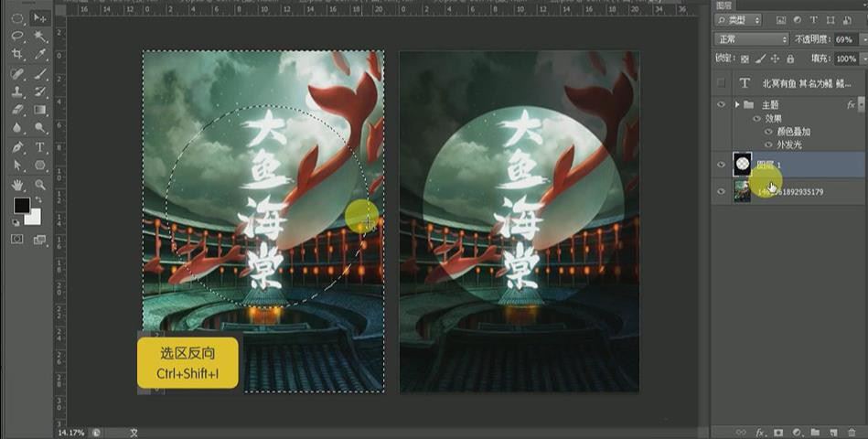Image resolution: width=868 pixels, height=439 pixels.
Task: Select the Move tool
Action: [40, 18]
